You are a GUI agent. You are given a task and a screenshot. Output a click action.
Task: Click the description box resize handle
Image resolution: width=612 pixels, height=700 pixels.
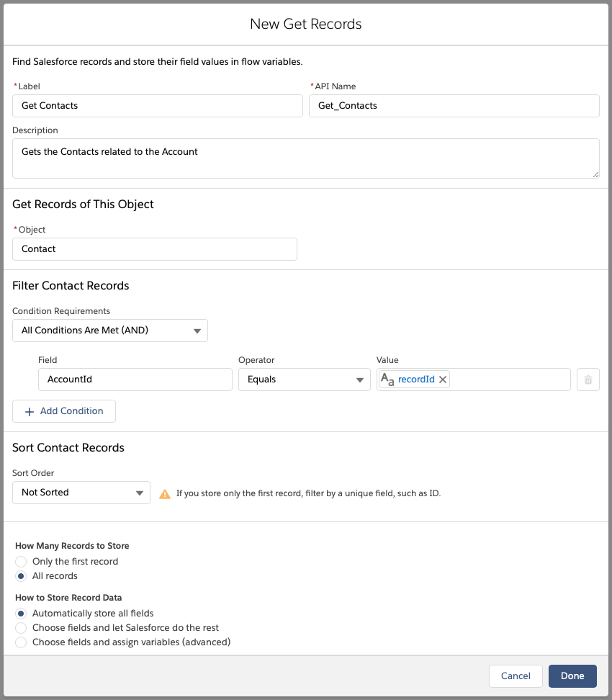(x=595, y=174)
